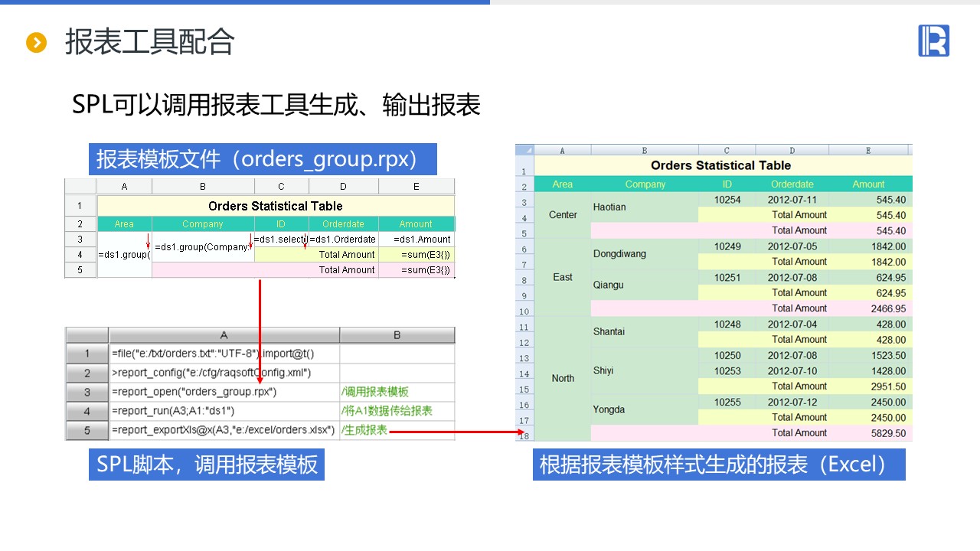Image resolution: width=980 pixels, height=551 pixels.
Task: Click the order date 2012-07-04
Action: tap(792, 324)
